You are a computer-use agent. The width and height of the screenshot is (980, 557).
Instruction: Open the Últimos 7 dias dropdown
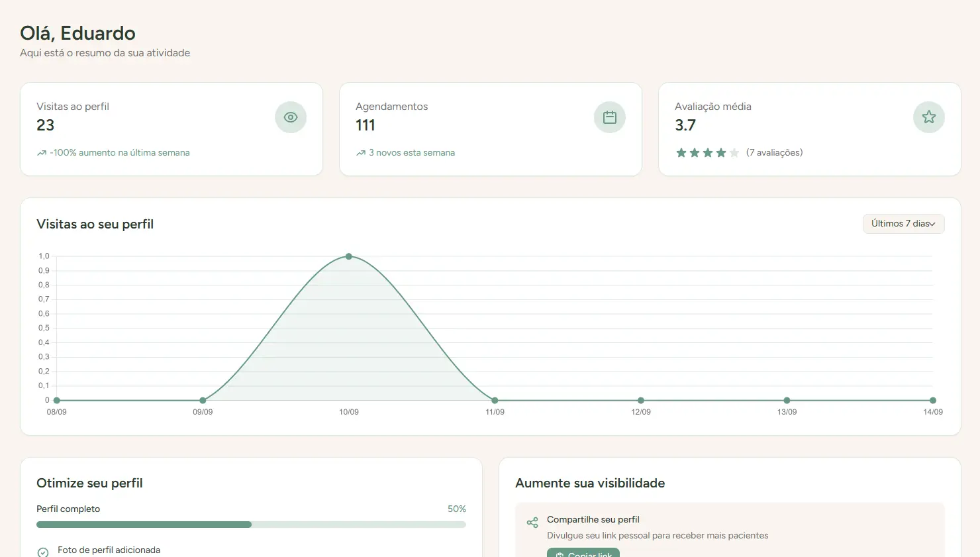[x=903, y=224]
